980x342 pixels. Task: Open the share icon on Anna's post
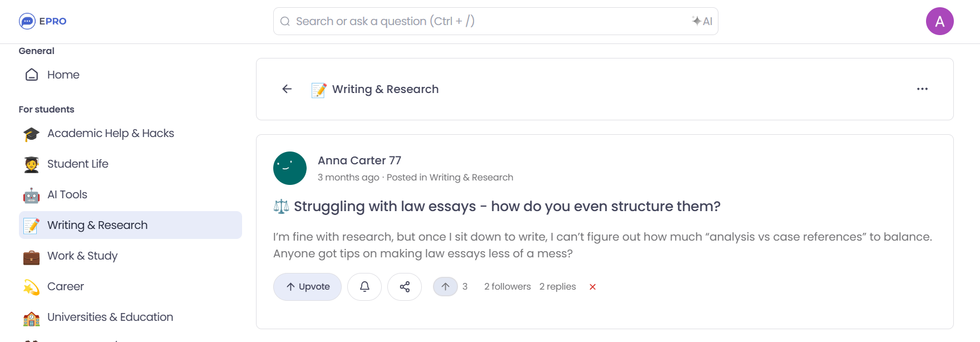tap(405, 286)
